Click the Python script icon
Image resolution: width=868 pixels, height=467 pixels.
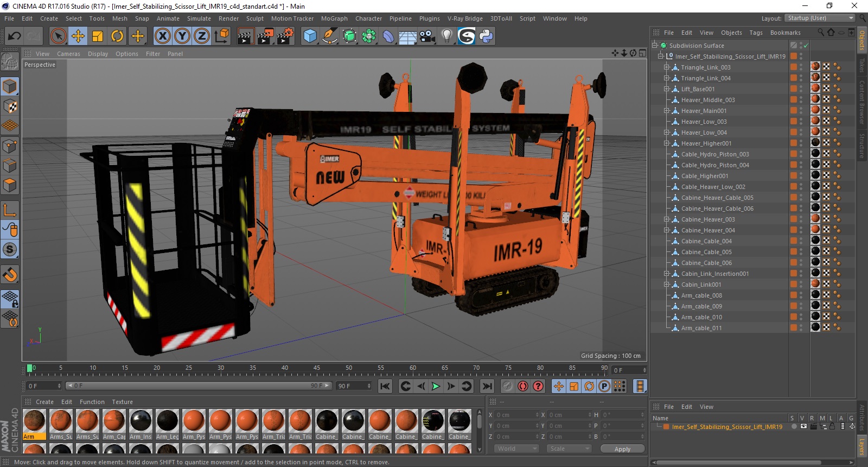tap(486, 36)
